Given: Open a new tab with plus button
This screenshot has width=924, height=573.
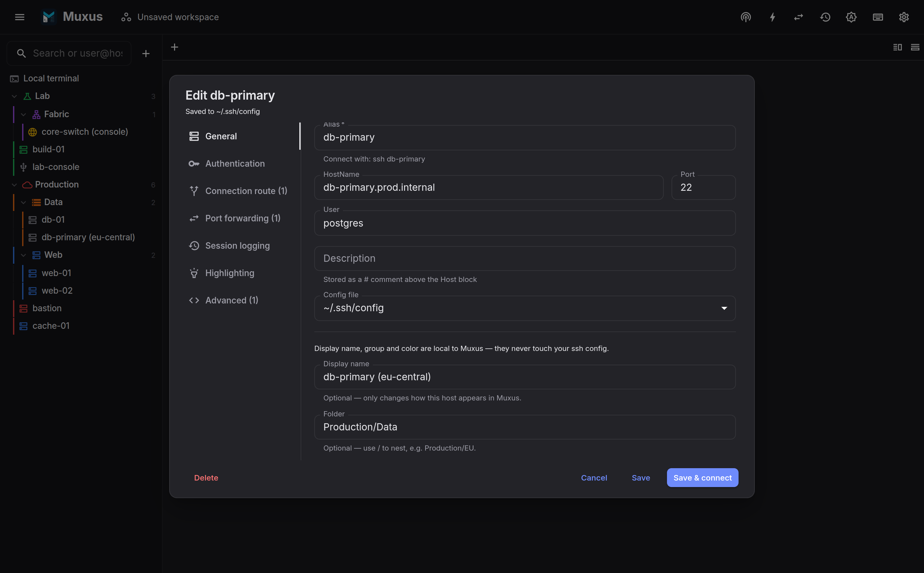Looking at the screenshot, I should point(175,47).
